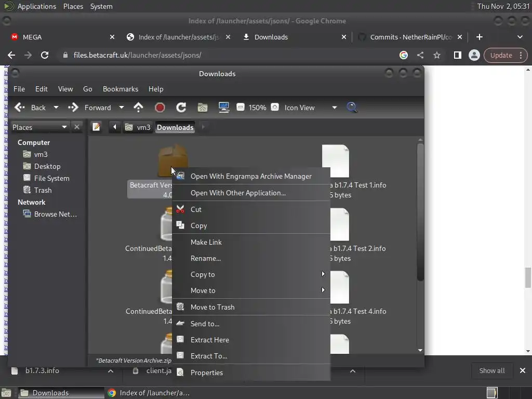Open the Places sidebar dropdown

(x=39, y=127)
